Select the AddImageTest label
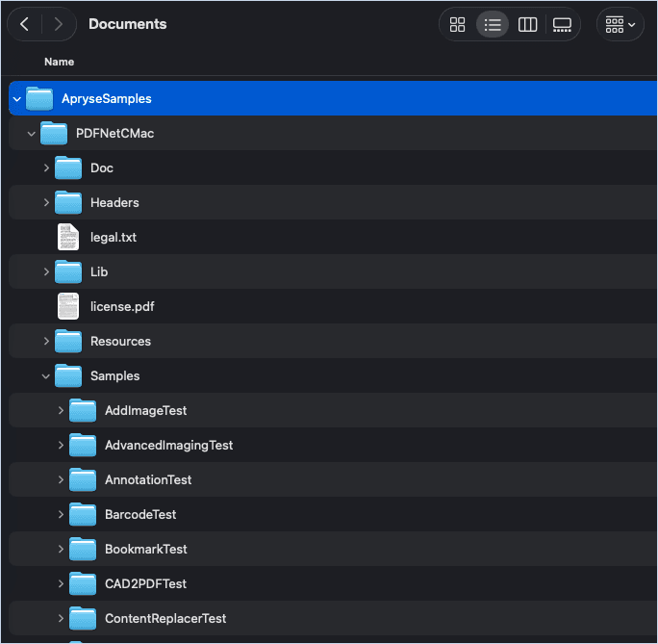Screen dimensions: 658x644 [146, 411]
